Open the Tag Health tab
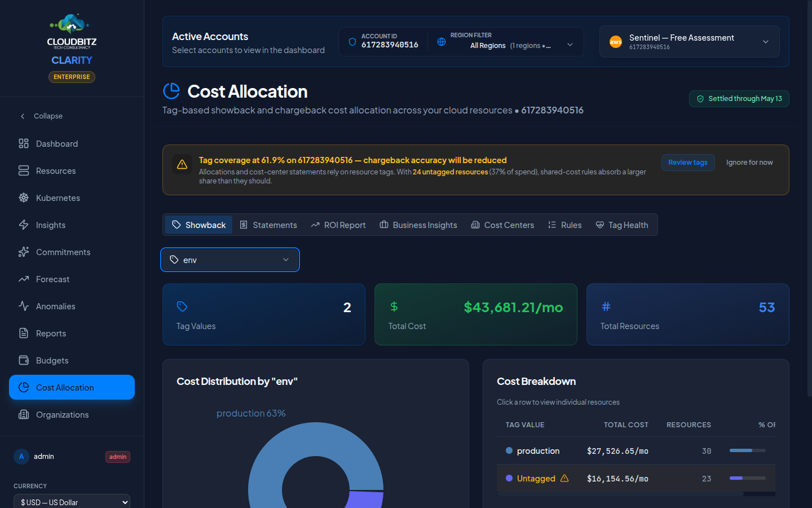This screenshot has height=508, width=812. (622, 225)
